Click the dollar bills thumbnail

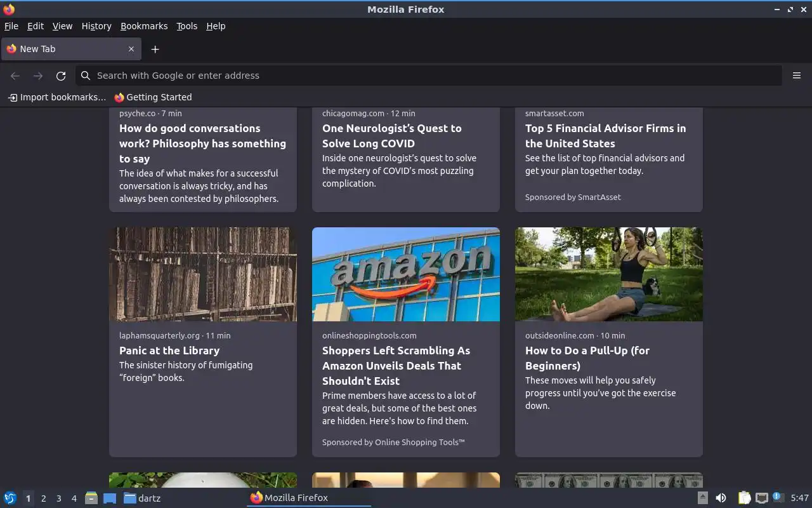[x=609, y=480]
